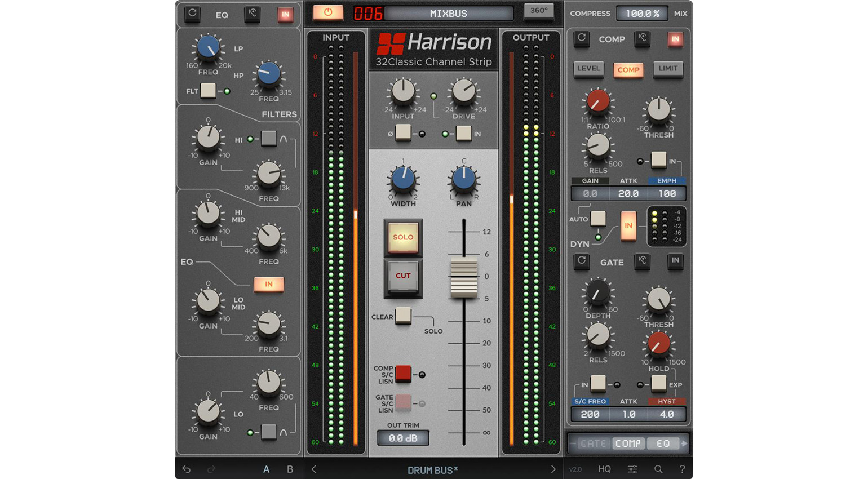Click the main output fader handle
This screenshot has height=479, width=868.
[x=463, y=278]
